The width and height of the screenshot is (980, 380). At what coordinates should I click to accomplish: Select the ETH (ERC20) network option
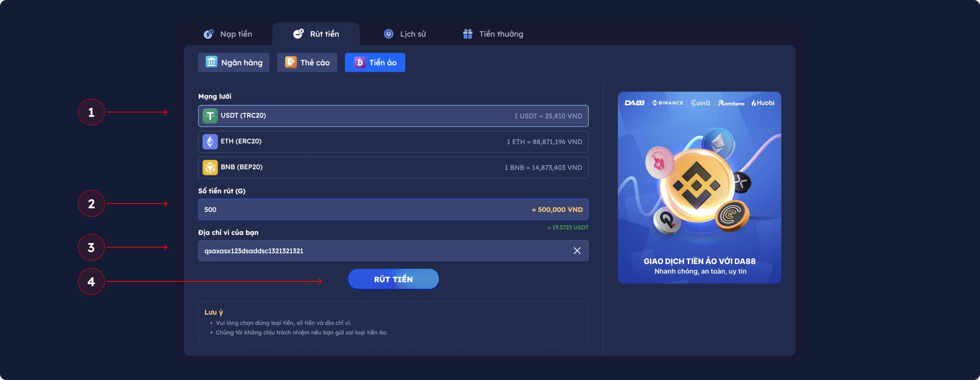click(x=393, y=142)
